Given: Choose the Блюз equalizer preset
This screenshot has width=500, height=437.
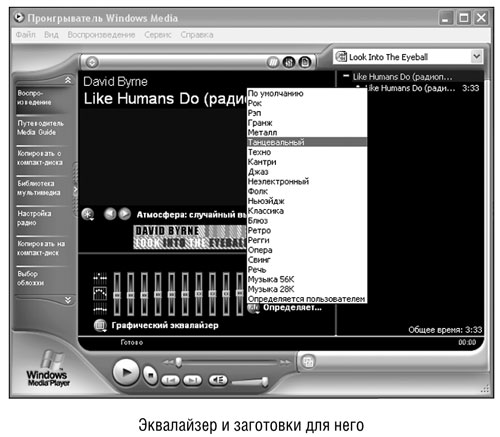Looking at the screenshot, I should [307, 220].
